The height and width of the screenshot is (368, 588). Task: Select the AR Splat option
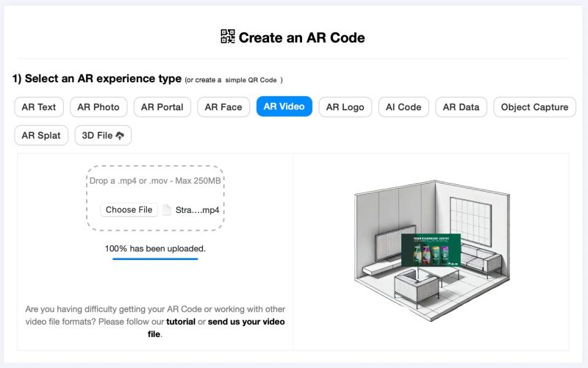[x=41, y=135]
